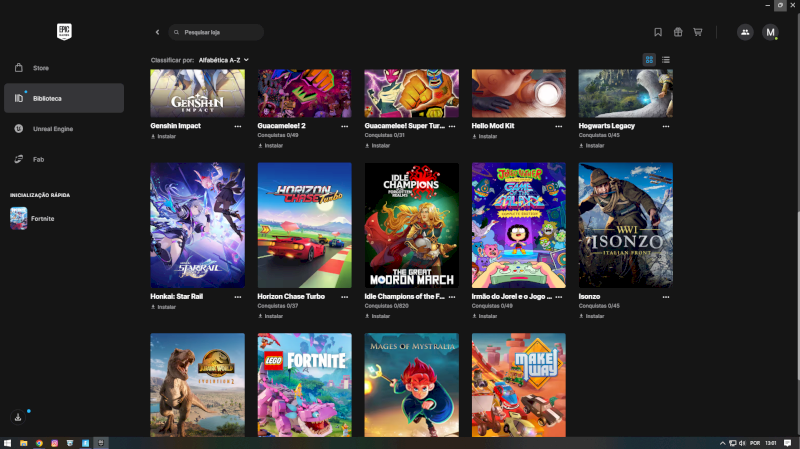The image size is (800, 449).
Task: Open Isonzo options menu
Action: pos(666,297)
